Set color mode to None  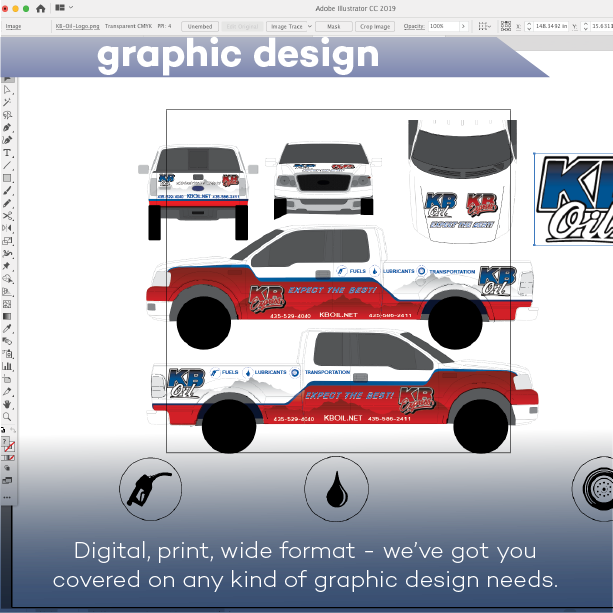[x=11, y=458]
